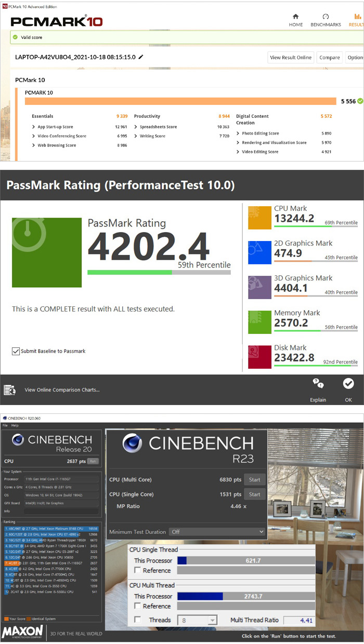
Task: Select ranking row Core i7-7700K CPU
Action: 51,569
